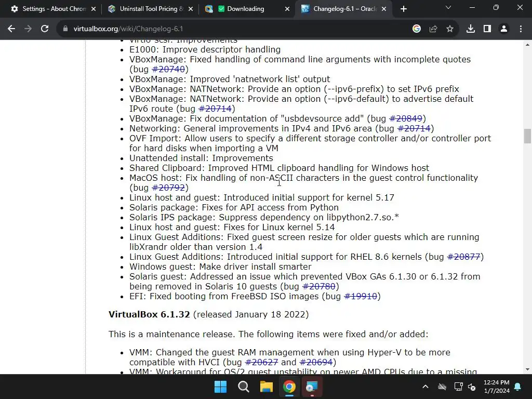This screenshot has width=532, height=399.
Task: Bookmark this tab with star icon
Action: (x=450, y=29)
